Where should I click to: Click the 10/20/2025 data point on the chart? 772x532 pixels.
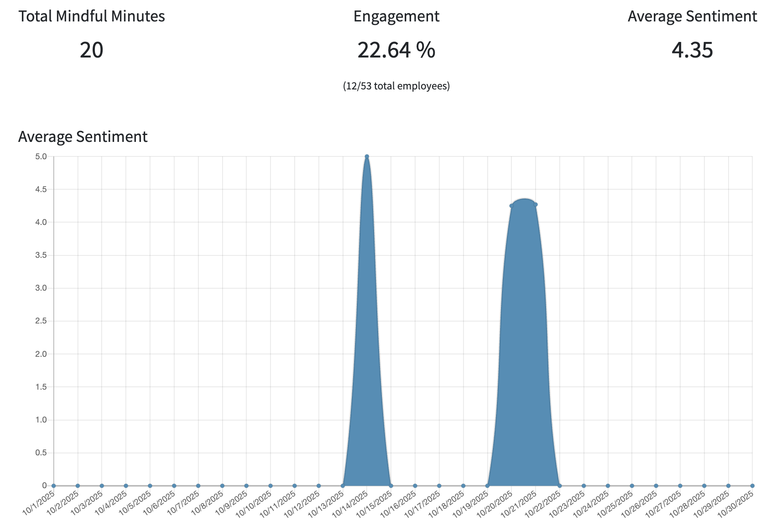coord(511,206)
